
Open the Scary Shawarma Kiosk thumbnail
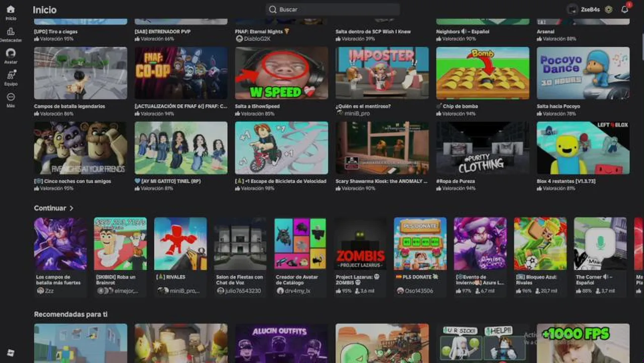click(x=382, y=148)
